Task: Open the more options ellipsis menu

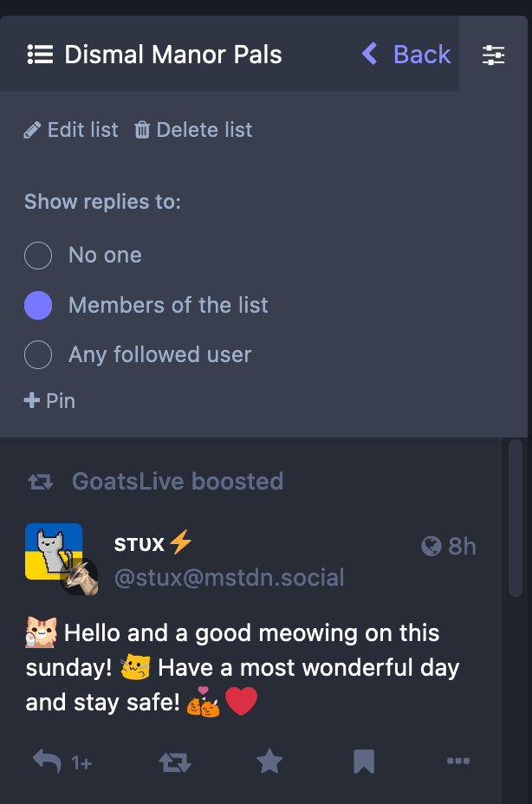Action: 457,762
